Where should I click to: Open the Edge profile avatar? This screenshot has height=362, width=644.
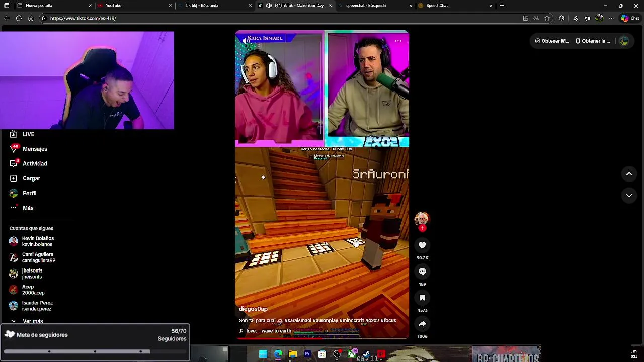[x=599, y=18]
